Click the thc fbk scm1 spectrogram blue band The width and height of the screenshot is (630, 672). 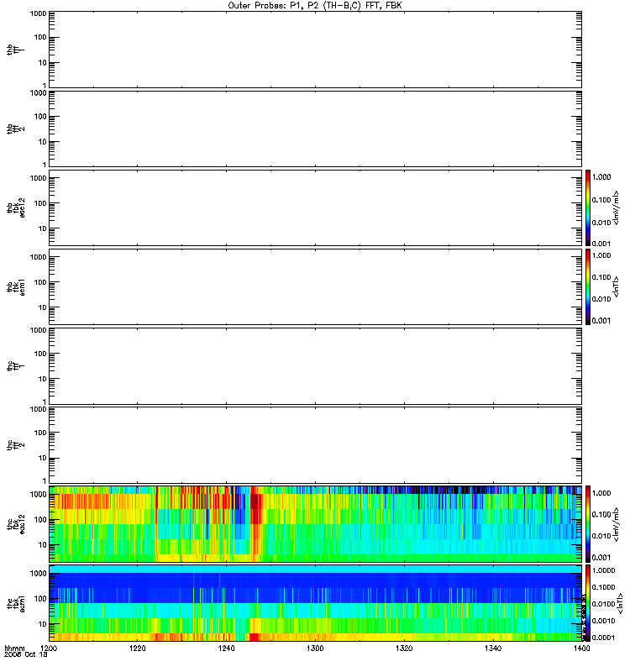pos(315,587)
